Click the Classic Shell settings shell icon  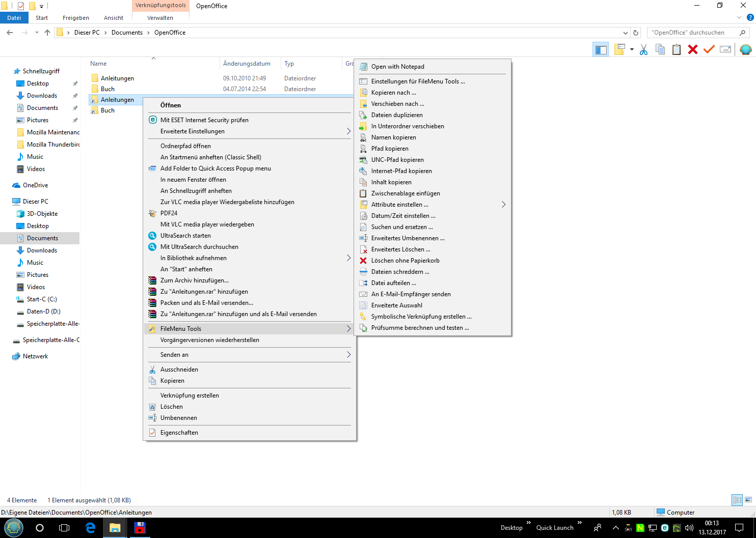pos(745,49)
